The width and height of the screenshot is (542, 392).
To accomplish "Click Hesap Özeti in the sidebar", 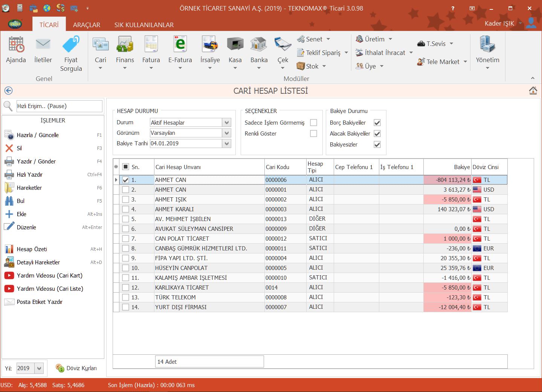I will click(x=32, y=249).
